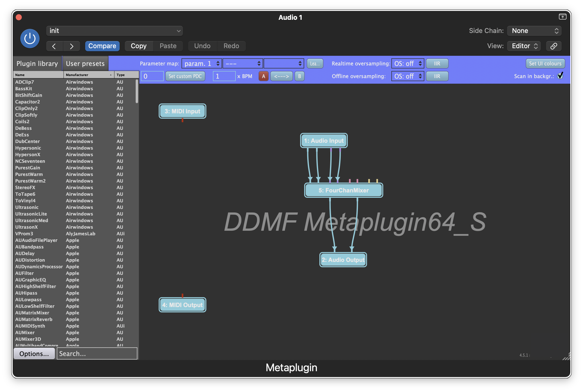Click the Options... button
This screenshot has width=583, height=392.
tap(34, 354)
